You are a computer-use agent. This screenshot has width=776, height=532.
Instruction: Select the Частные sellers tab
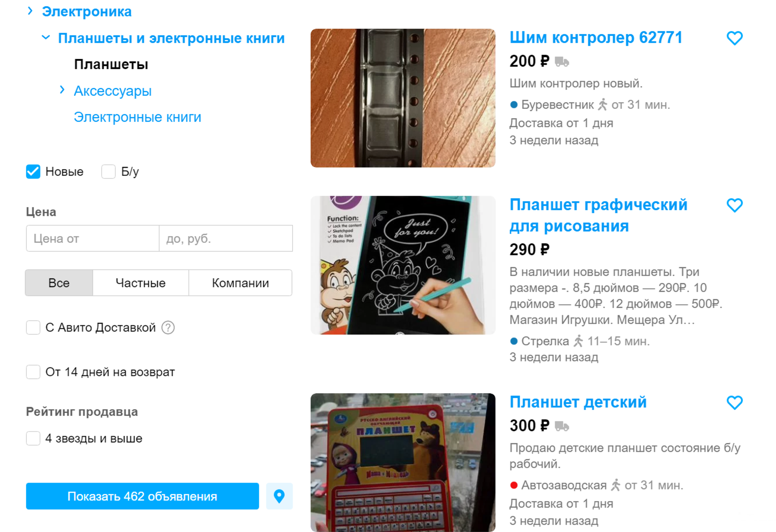[140, 283]
